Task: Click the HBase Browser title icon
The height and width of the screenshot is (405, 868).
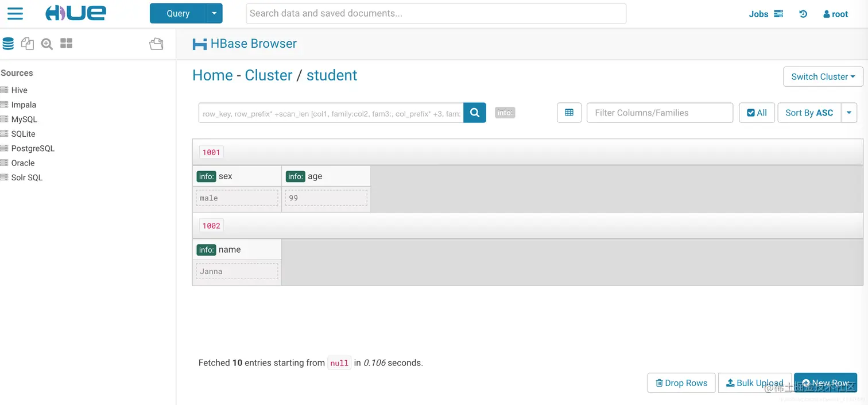Action: point(199,44)
